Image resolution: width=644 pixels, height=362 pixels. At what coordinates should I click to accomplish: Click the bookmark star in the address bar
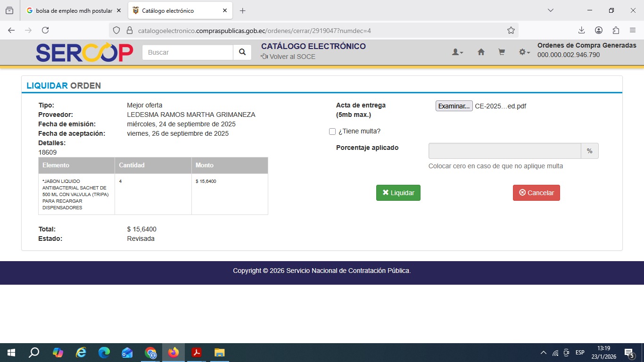pyautogui.click(x=511, y=31)
